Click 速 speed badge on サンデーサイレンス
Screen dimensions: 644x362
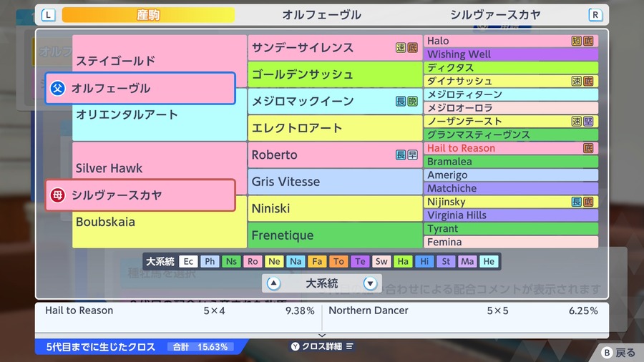coord(401,48)
